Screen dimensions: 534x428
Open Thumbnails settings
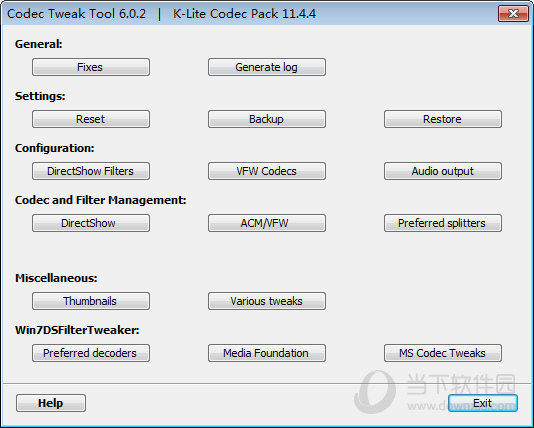91,301
